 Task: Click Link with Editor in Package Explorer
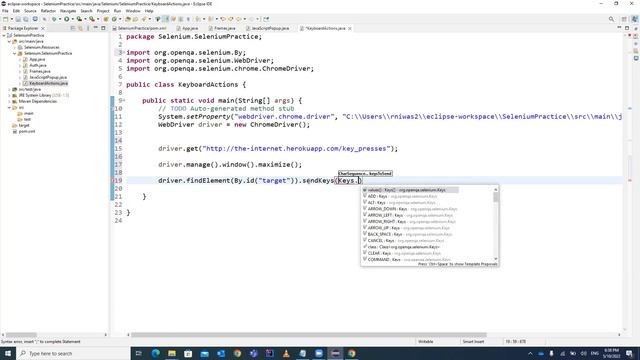(x=80, y=28)
